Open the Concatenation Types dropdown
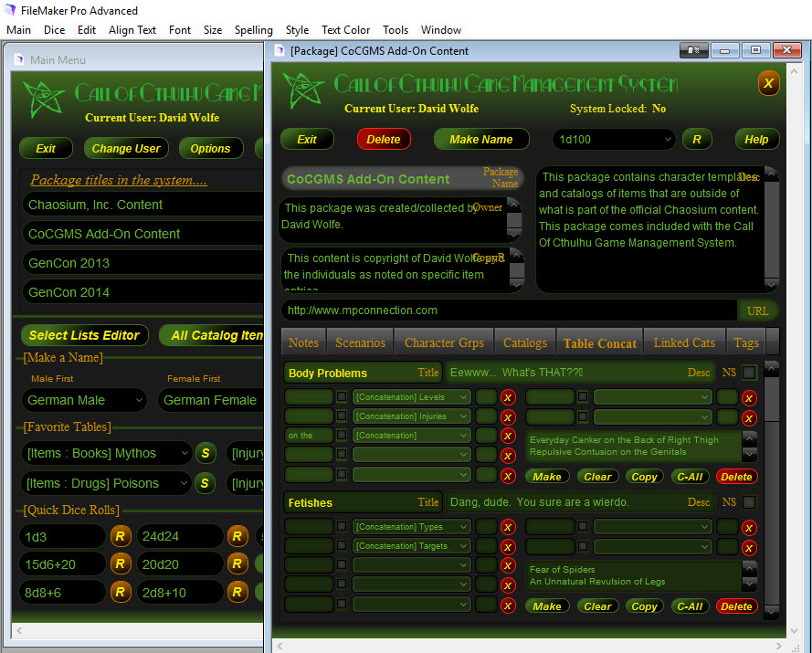Screen dimensions: 812x653 pos(412,527)
